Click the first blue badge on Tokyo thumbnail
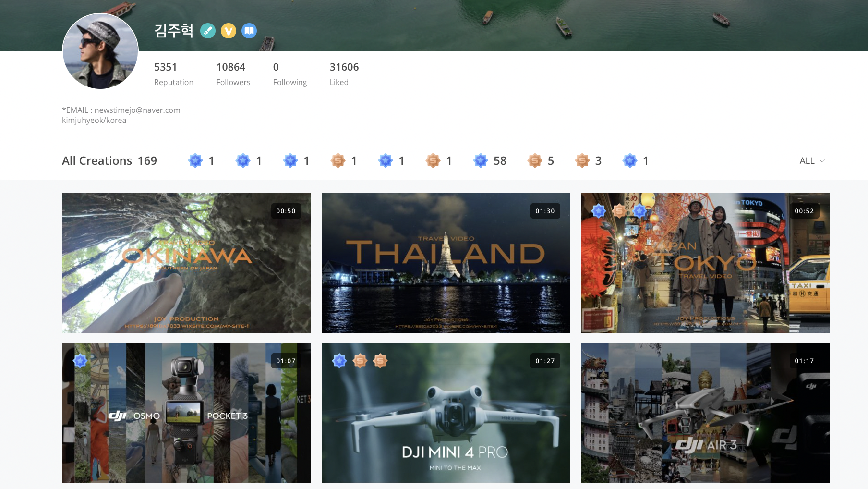The image size is (868, 489). coord(599,210)
